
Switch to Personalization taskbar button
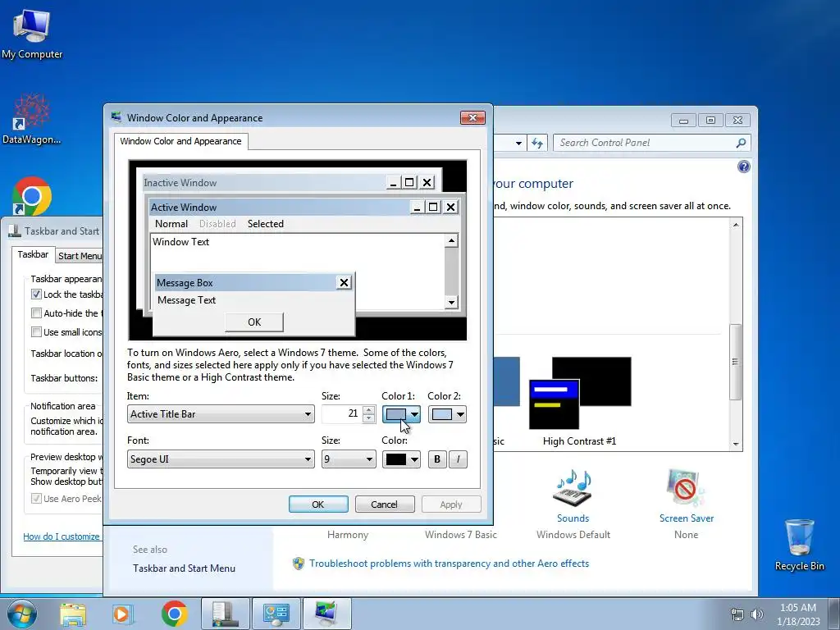326,614
